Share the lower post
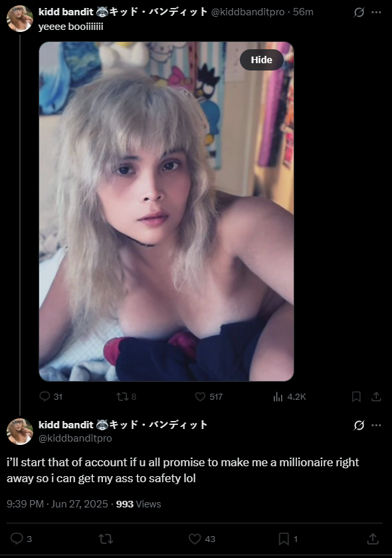Viewport: 392px width, 558px height. [x=373, y=539]
